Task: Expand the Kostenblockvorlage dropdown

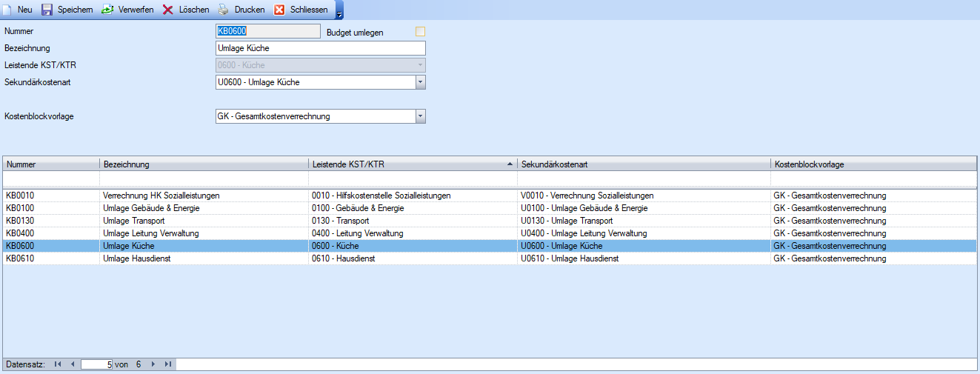Action: click(420, 116)
